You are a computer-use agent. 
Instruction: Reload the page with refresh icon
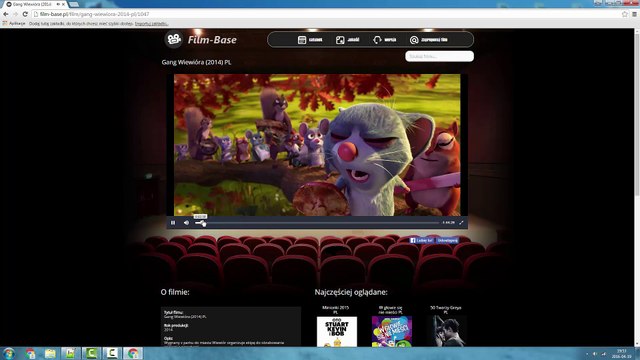point(25,14)
